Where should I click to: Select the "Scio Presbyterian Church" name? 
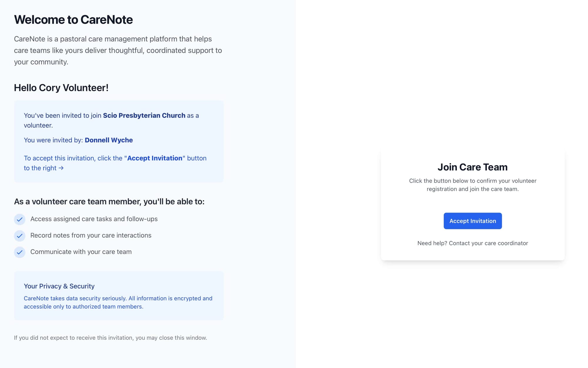(144, 115)
